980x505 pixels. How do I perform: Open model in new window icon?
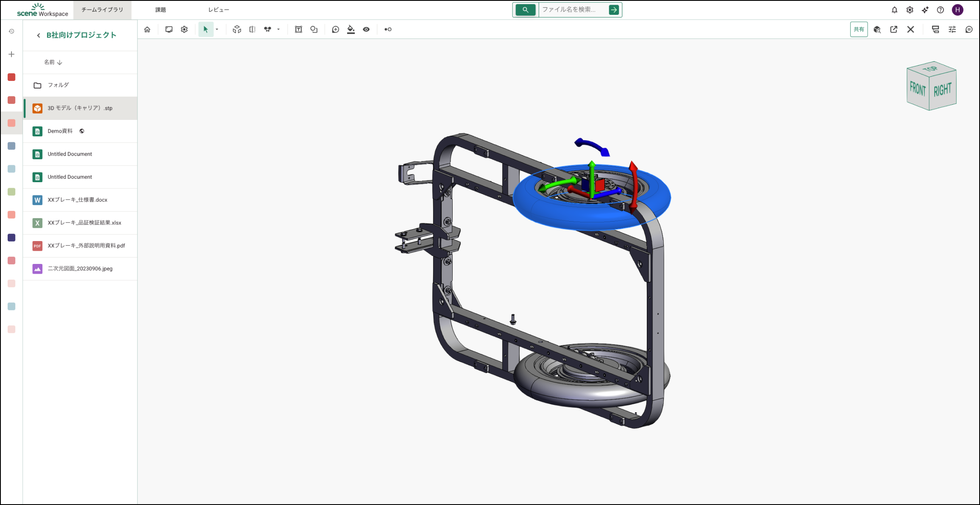tap(894, 29)
